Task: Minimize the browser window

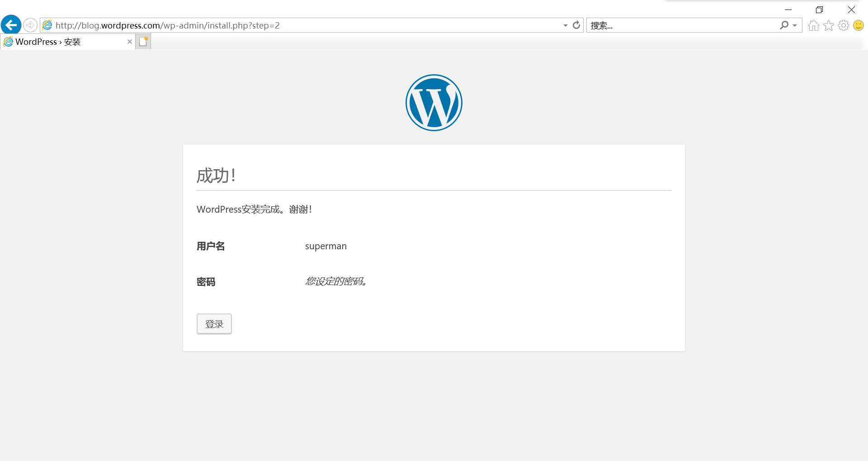Action: click(x=788, y=10)
